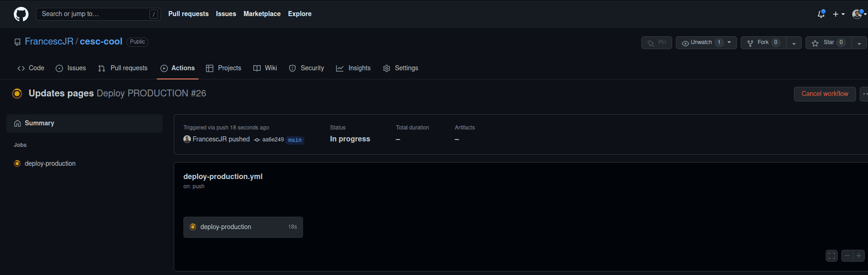Zoom out the workflow graph

tap(847, 256)
